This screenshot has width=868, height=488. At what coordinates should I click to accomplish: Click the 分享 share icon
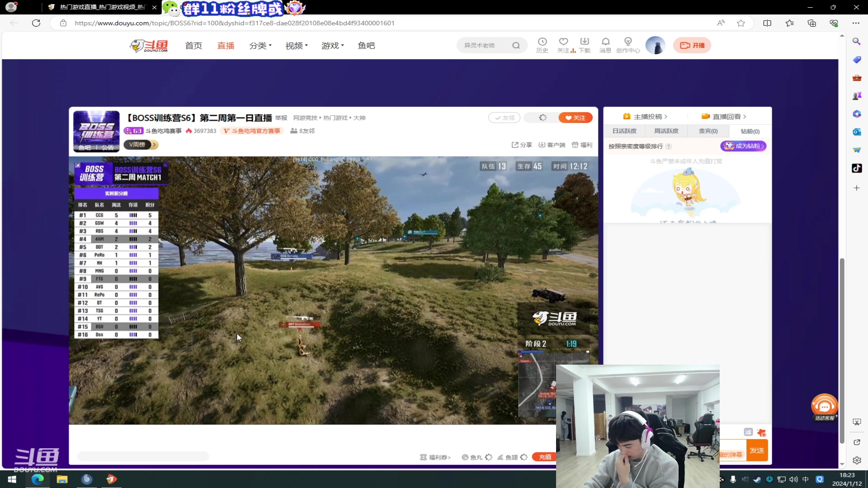click(x=515, y=145)
